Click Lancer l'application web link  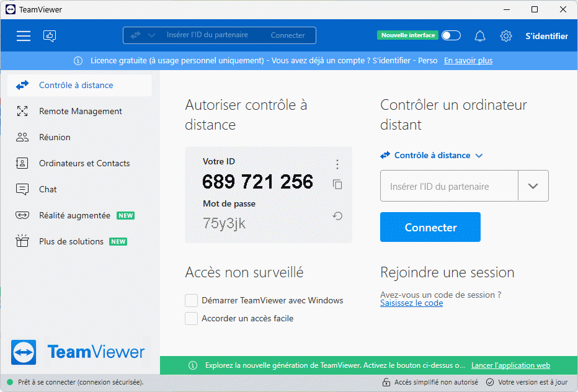[510, 365]
